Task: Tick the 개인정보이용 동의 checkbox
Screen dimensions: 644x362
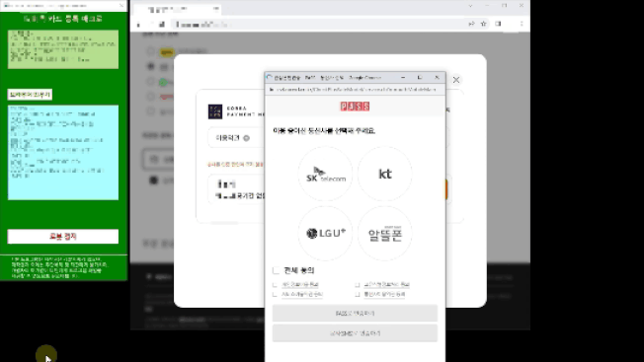Action: click(x=275, y=284)
